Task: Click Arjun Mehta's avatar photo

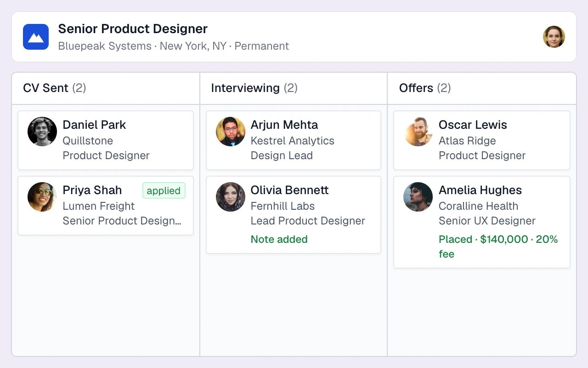Action: [x=231, y=132]
